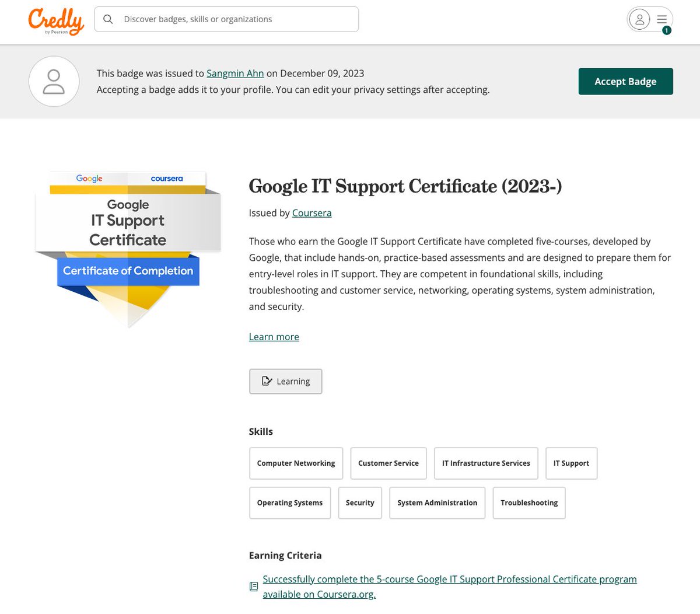Open the Learn more link
Image resolution: width=700 pixels, height=614 pixels.
coord(274,336)
